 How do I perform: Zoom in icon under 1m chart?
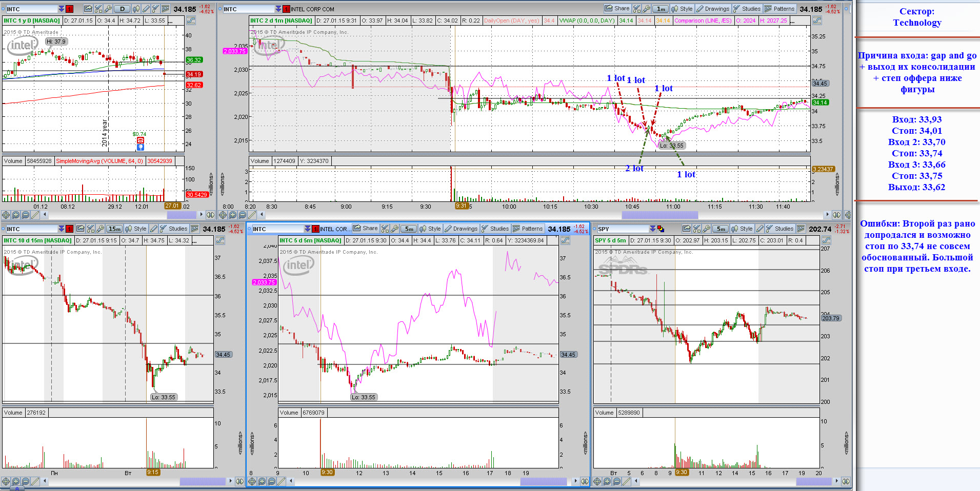pos(233,215)
